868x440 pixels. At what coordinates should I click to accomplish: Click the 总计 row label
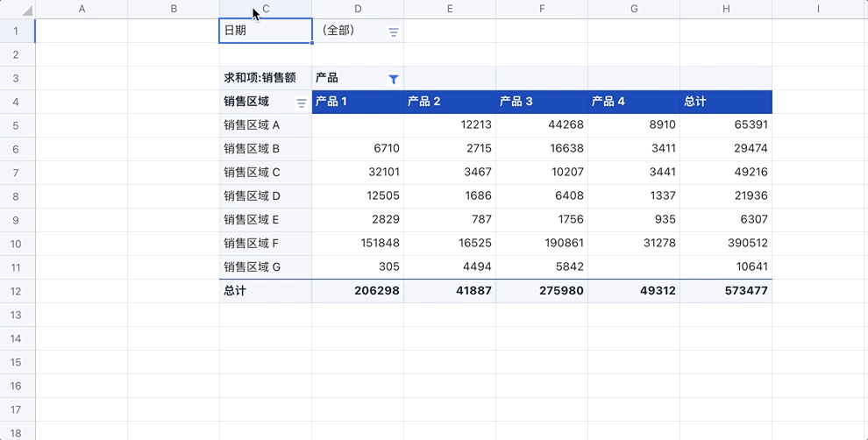point(266,291)
